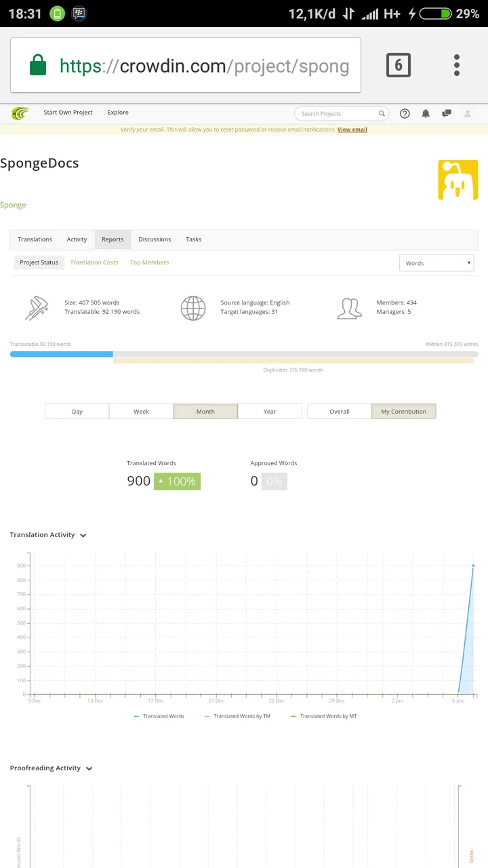Click 'Size: 407 505 words' text
The height and width of the screenshot is (868, 488).
pos(92,302)
